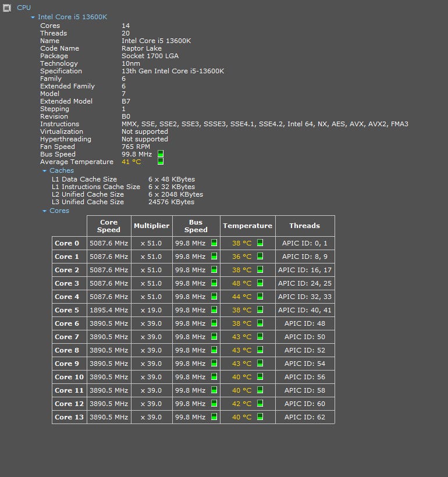Screen dimensions: 448x477
Task: Click the Threads column header
Action: coord(305,226)
